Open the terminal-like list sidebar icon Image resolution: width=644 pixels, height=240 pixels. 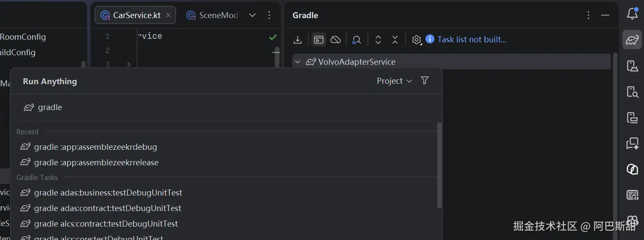click(x=632, y=195)
